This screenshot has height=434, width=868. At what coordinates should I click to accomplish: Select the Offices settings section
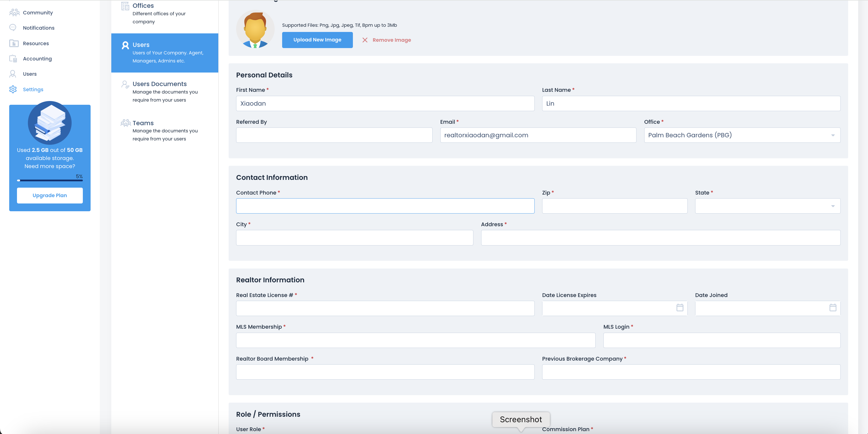(x=165, y=14)
